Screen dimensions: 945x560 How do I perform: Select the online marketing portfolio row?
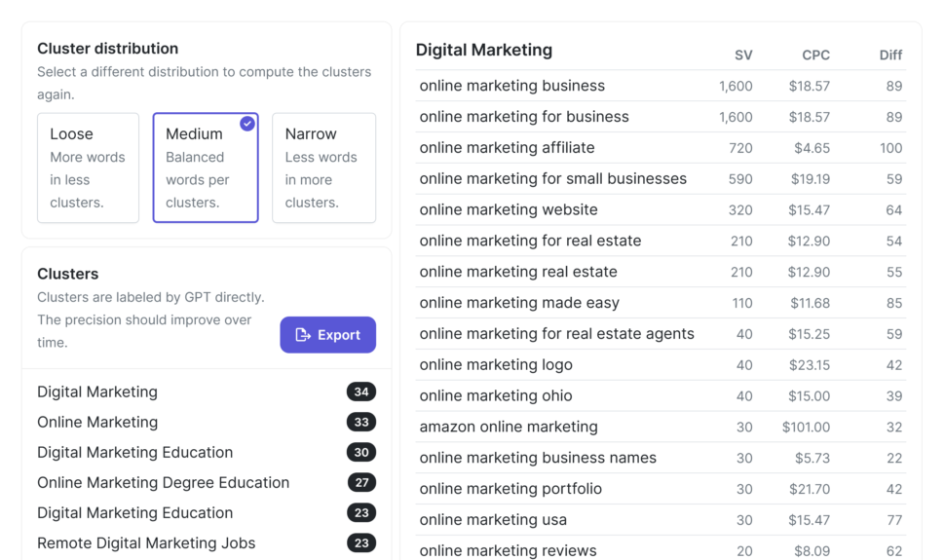pyautogui.click(x=661, y=489)
